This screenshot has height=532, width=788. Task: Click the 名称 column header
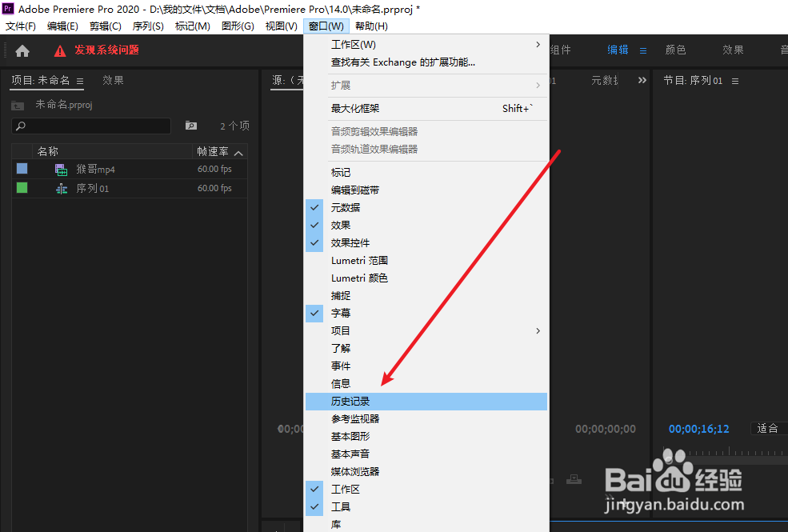point(48,151)
